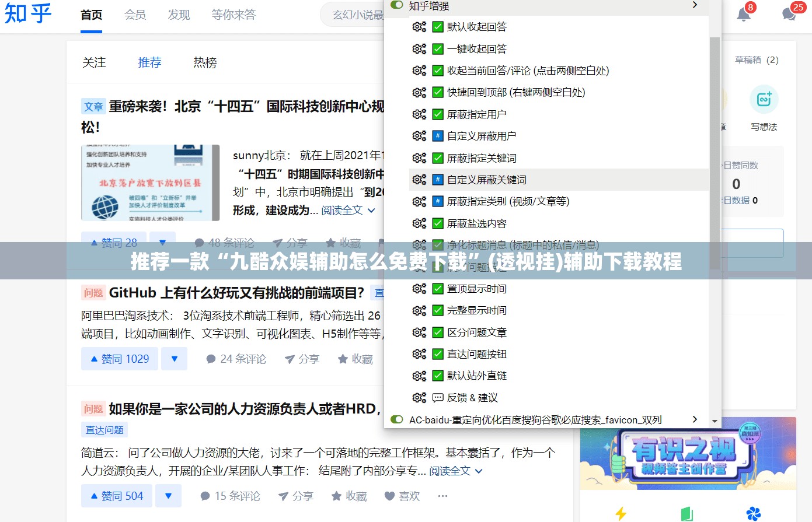812x522 pixels.
Task: Click gear icon beside 直达问题按钮
Action: click(419, 354)
